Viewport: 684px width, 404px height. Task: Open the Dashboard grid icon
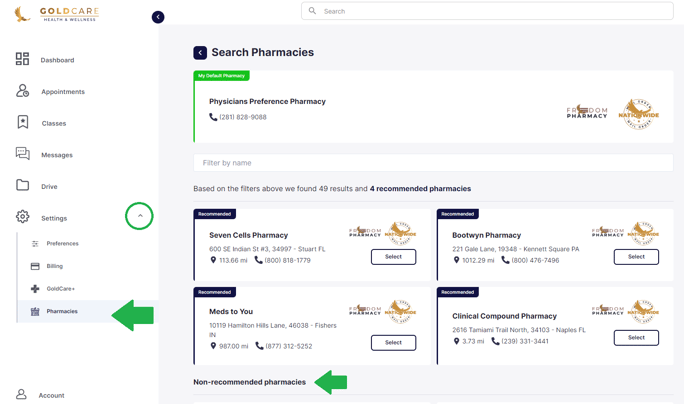click(x=22, y=59)
